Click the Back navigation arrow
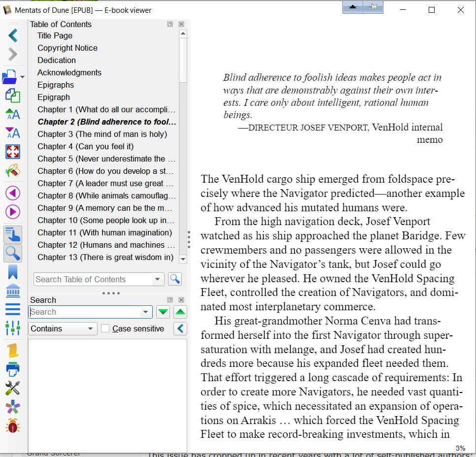This screenshot has height=457, width=476. click(x=13, y=35)
